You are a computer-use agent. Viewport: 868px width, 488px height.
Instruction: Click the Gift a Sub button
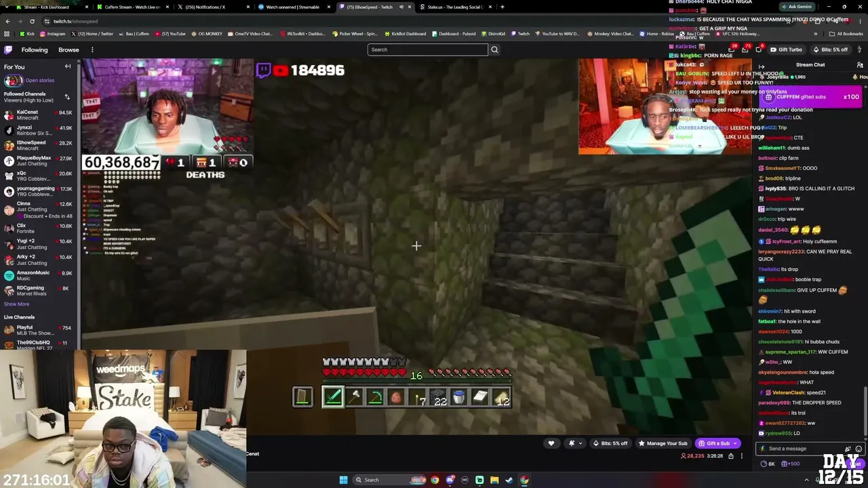[x=719, y=443]
